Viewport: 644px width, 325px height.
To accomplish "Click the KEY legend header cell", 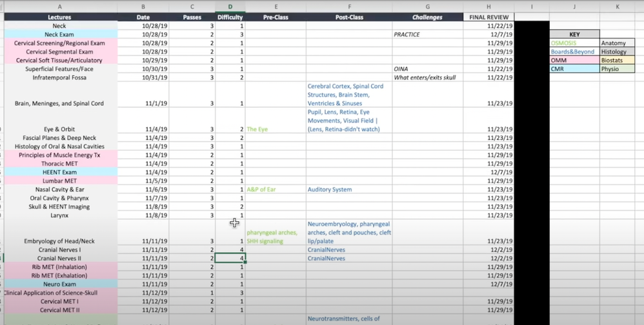I will pyautogui.click(x=574, y=34).
